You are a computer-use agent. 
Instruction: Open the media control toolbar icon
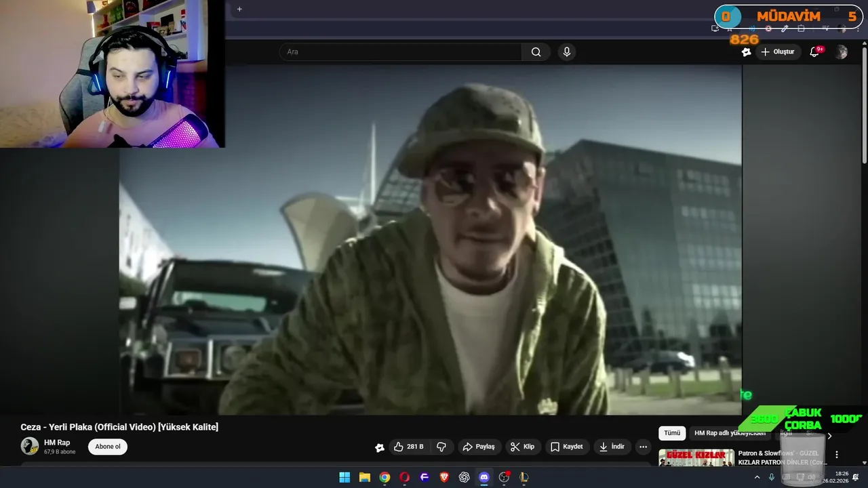(825, 28)
